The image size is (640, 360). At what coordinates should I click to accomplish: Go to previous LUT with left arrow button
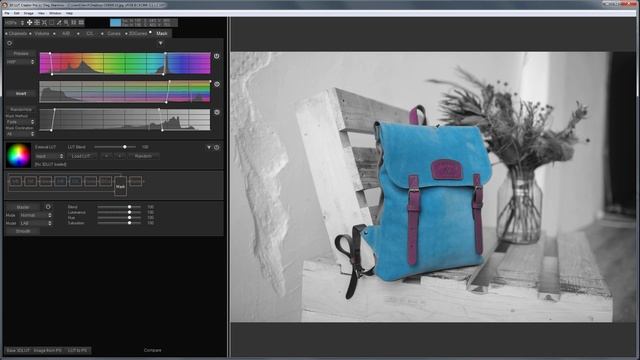[106, 156]
